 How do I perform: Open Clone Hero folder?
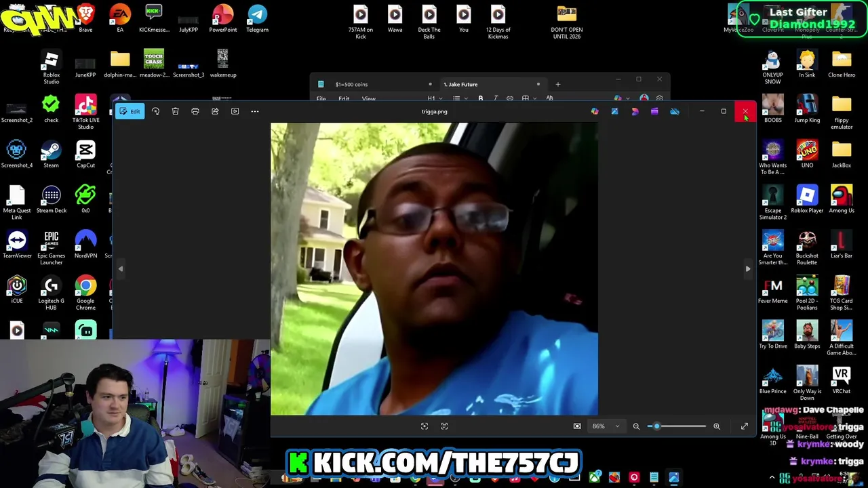pos(842,64)
